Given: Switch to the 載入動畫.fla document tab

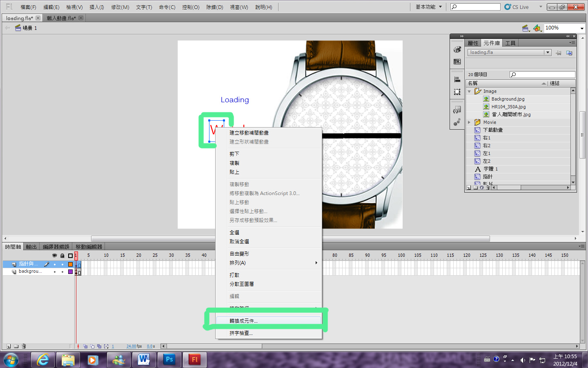Looking at the screenshot, I should click(61, 18).
